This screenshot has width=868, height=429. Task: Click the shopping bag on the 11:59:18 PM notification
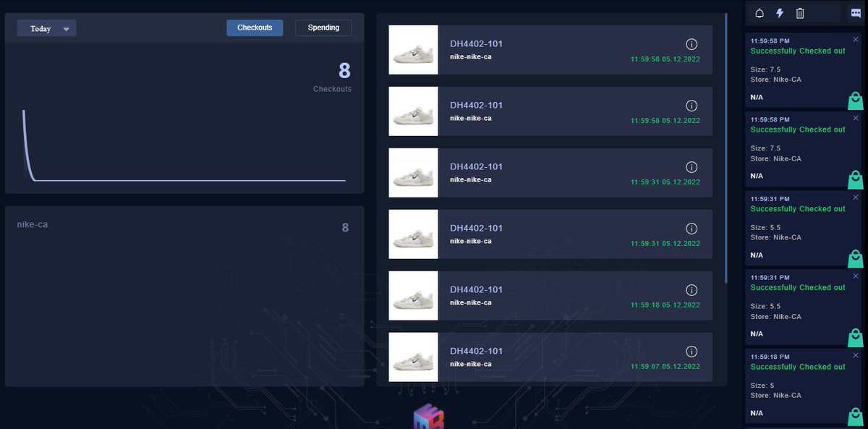click(856, 417)
